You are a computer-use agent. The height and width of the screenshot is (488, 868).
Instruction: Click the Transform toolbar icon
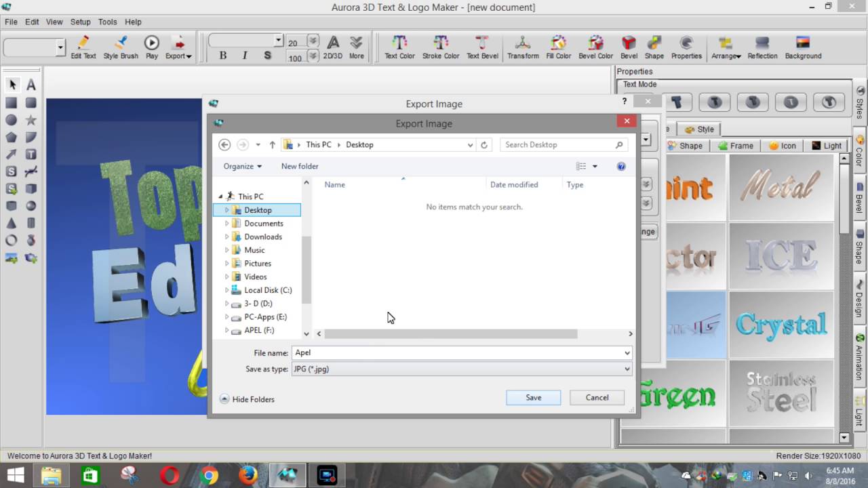click(523, 48)
